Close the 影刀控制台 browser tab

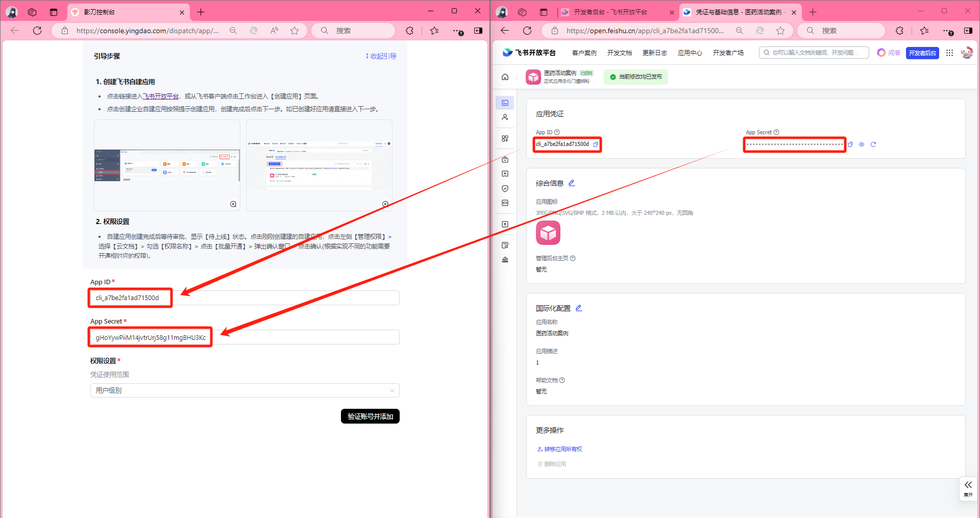coord(182,12)
